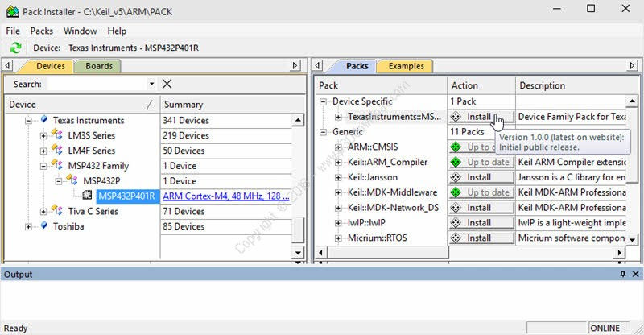Switch to the Boards tab
Screen dimensions: 644x335
pyautogui.click(x=98, y=66)
